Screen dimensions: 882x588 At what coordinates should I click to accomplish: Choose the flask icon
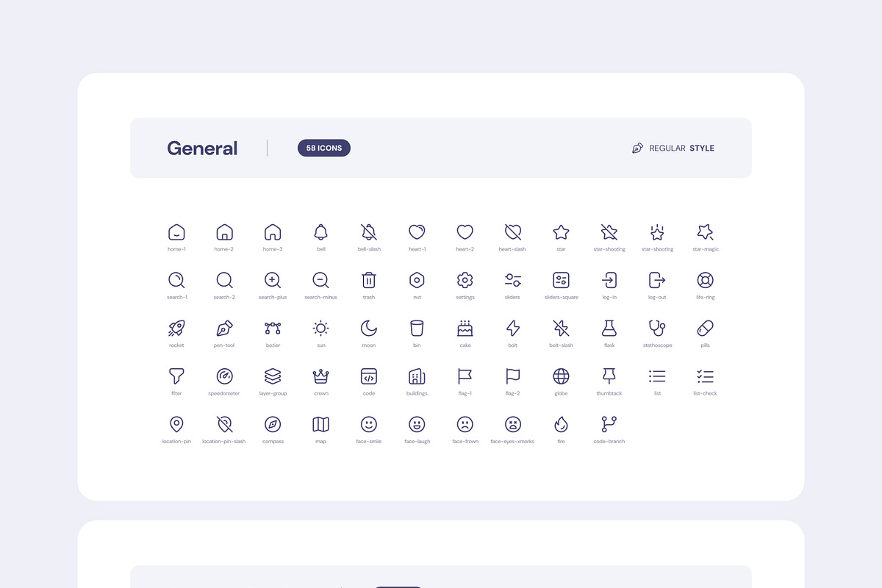tap(609, 328)
